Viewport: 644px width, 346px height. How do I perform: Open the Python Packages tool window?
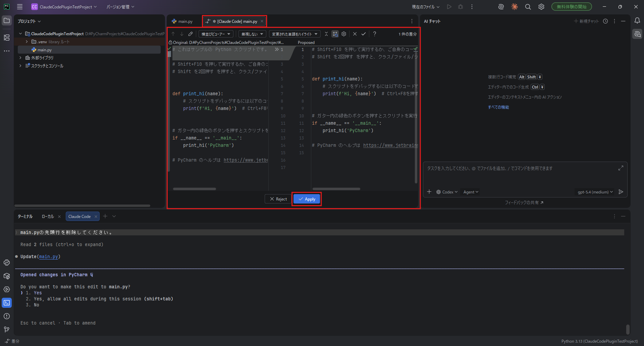point(7,276)
